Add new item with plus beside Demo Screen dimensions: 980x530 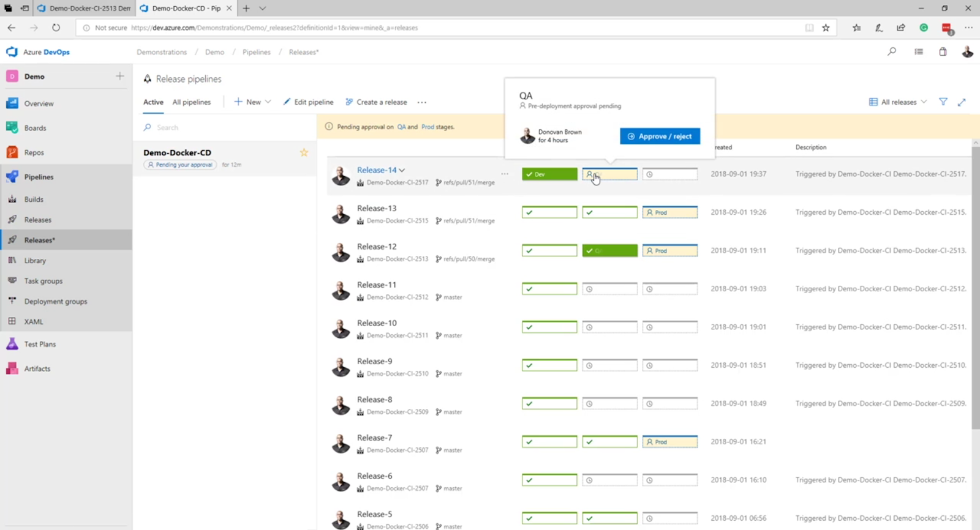pos(120,76)
